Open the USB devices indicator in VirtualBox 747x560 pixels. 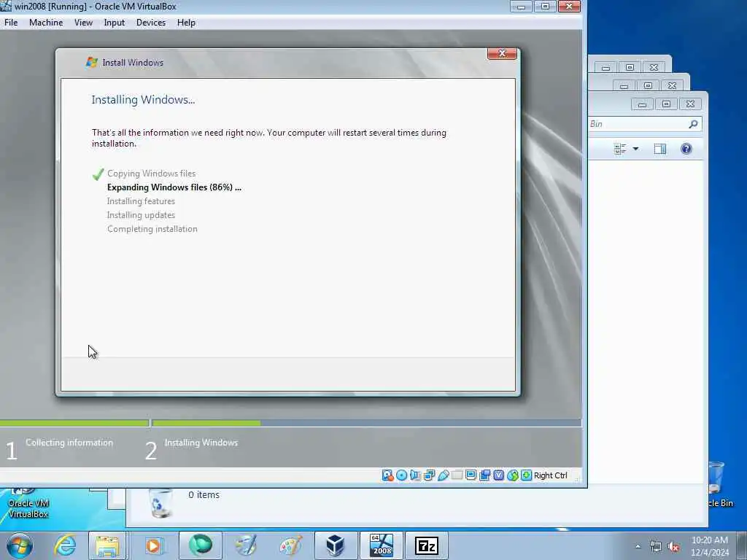tap(443, 475)
